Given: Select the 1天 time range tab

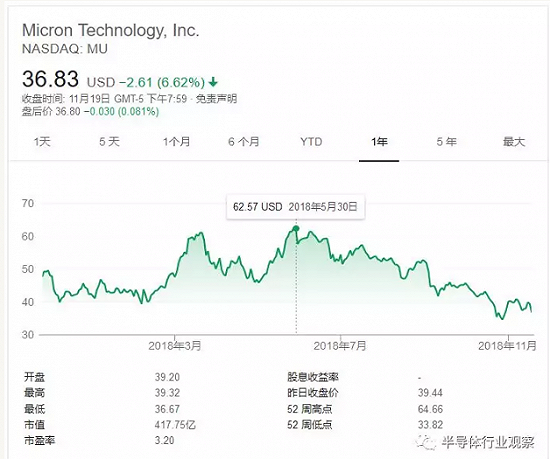Looking at the screenshot, I should [42, 142].
